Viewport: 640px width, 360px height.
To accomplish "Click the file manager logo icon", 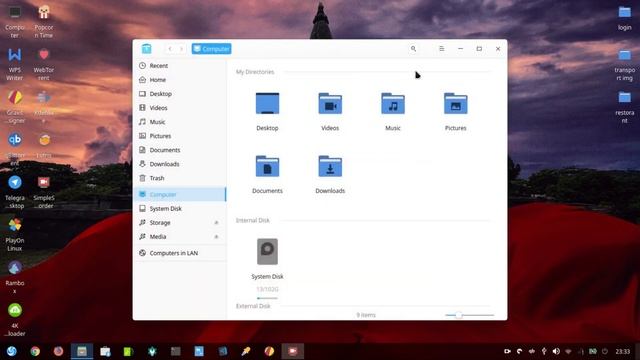I will [x=147, y=49].
